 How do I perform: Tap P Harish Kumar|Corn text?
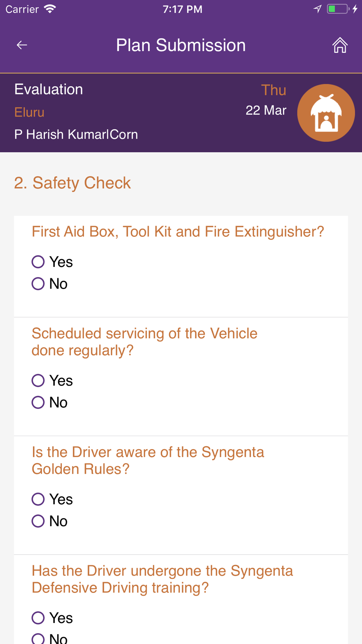76,134
